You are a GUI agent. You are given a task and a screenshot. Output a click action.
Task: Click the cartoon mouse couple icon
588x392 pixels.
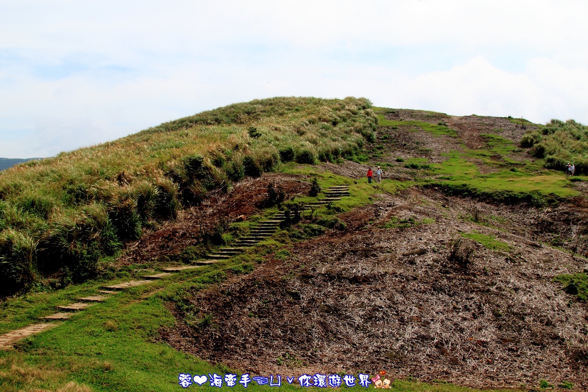382,382
